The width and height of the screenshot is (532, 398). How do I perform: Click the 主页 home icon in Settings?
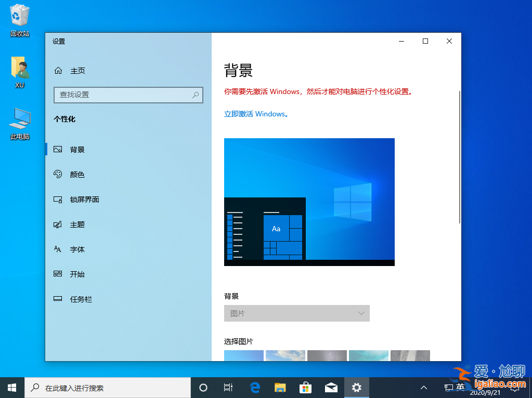click(58, 71)
